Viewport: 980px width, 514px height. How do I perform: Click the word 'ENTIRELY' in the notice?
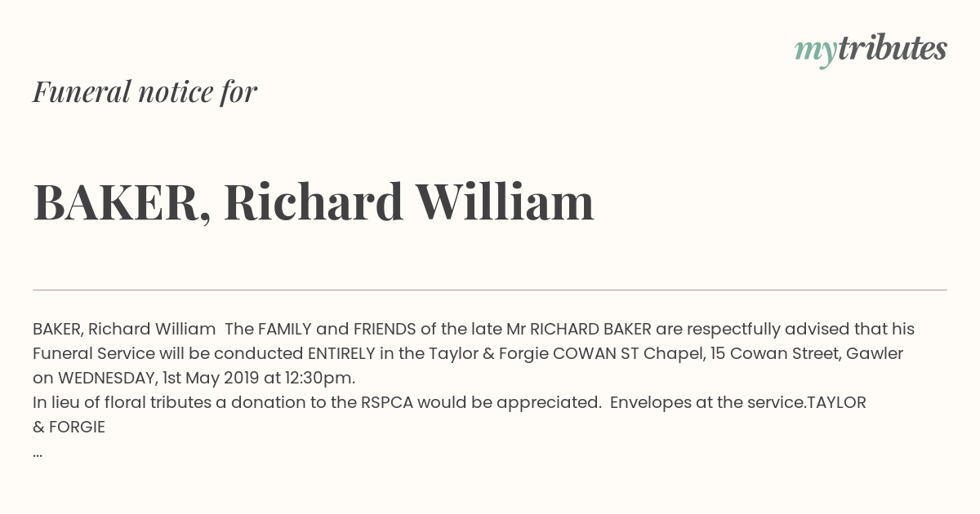tap(341, 353)
